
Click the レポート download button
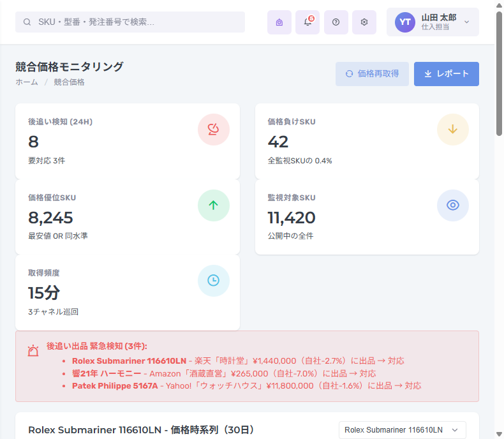tap(447, 74)
